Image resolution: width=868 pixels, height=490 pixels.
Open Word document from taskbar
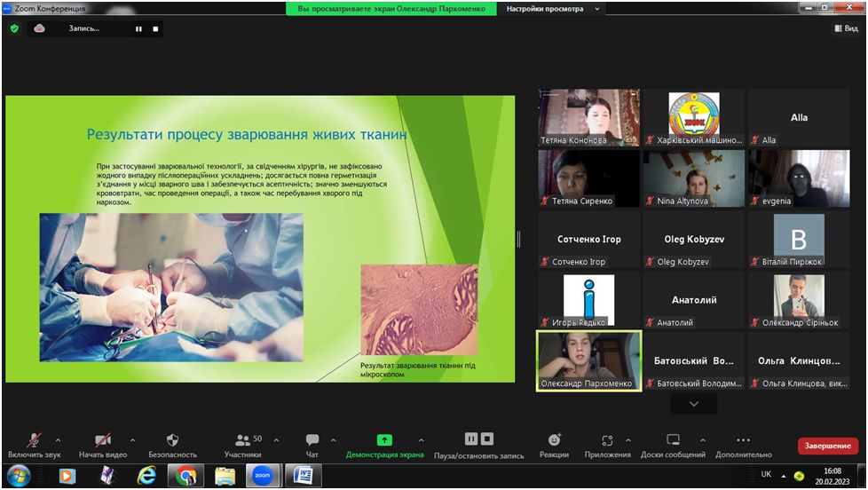pyautogui.click(x=303, y=476)
